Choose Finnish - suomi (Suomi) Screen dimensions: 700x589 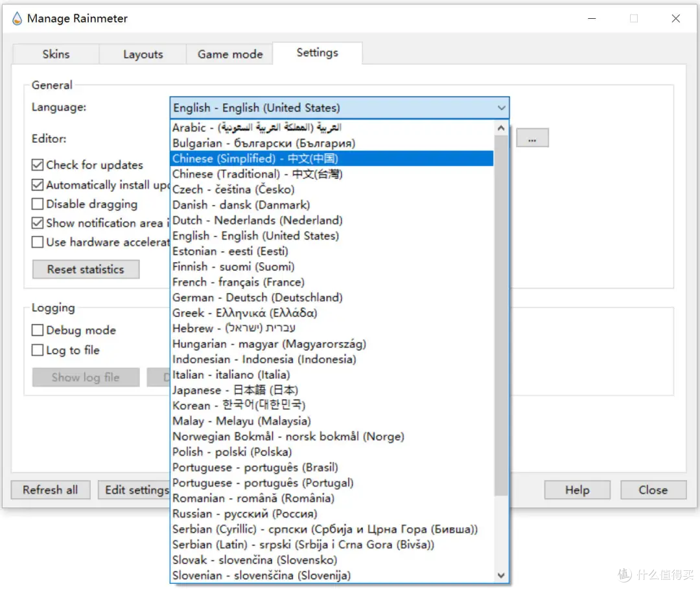coord(332,267)
